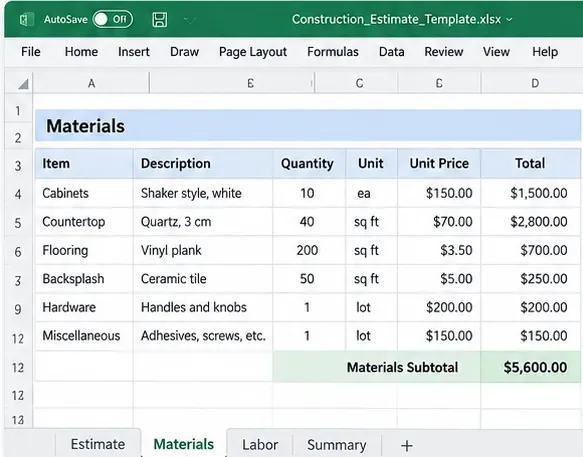Open the quick access toolbar dropdown chevron

pos(190,20)
